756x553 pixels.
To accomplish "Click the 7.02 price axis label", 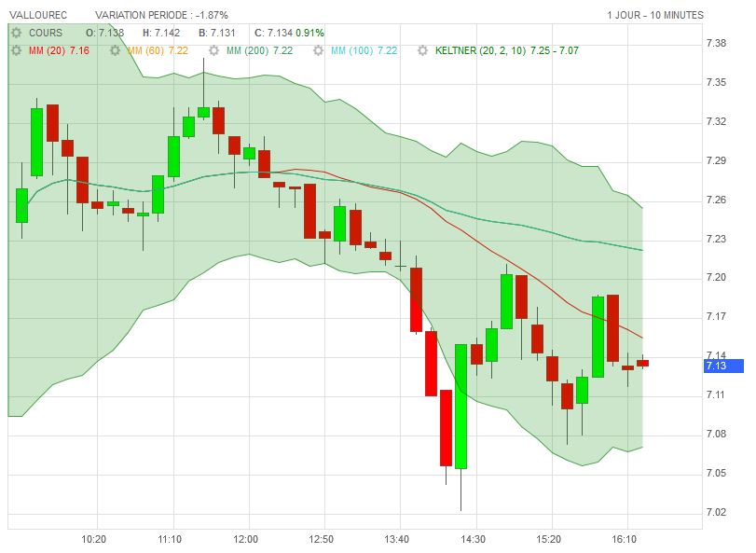I will point(716,512).
